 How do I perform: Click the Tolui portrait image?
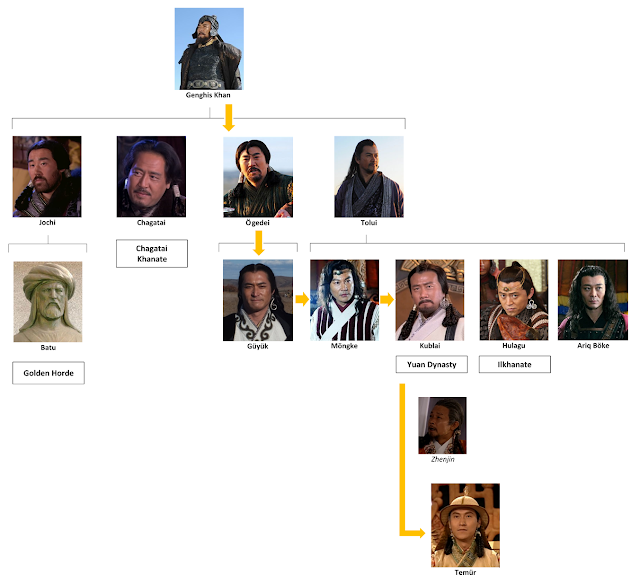coord(369,176)
